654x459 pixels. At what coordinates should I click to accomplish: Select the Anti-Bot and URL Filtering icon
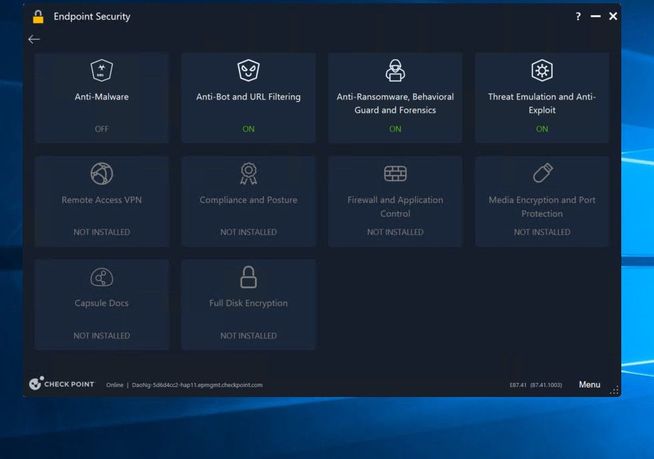point(248,70)
